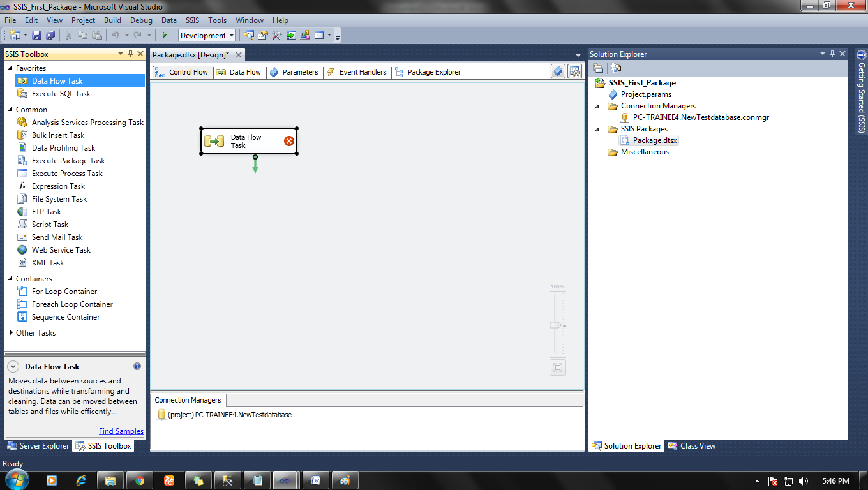Open Google Chrome from the taskbar
Screen dimensions: 868x490
(x=140, y=480)
